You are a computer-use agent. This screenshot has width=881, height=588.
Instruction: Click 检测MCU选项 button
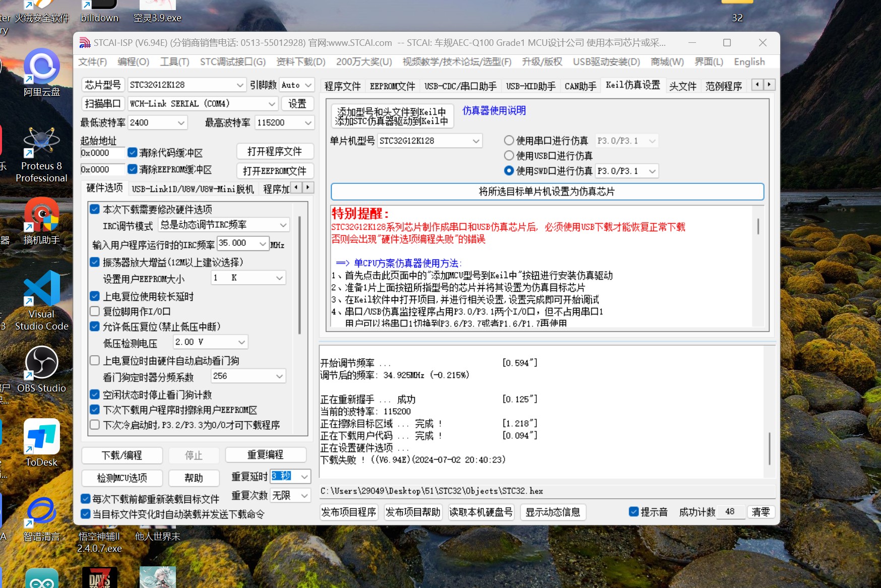[x=122, y=478]
